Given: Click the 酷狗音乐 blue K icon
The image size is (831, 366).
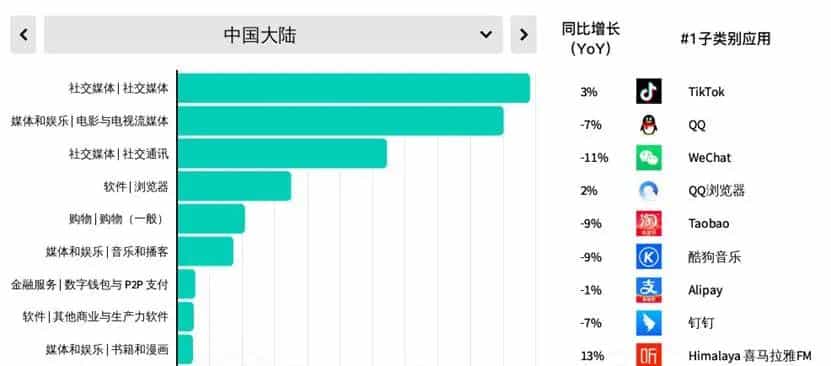Looking at the screenshot, I should coord(649,257).
